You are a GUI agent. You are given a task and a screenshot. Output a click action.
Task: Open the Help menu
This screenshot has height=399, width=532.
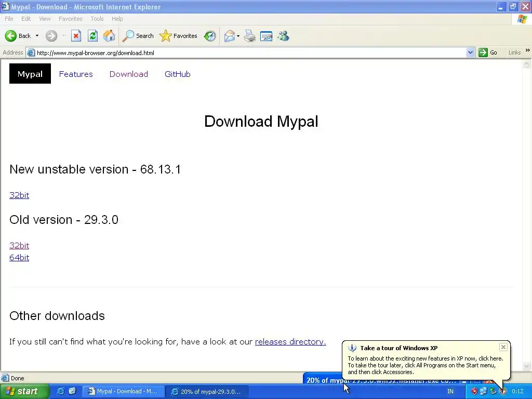coord(117,19)
